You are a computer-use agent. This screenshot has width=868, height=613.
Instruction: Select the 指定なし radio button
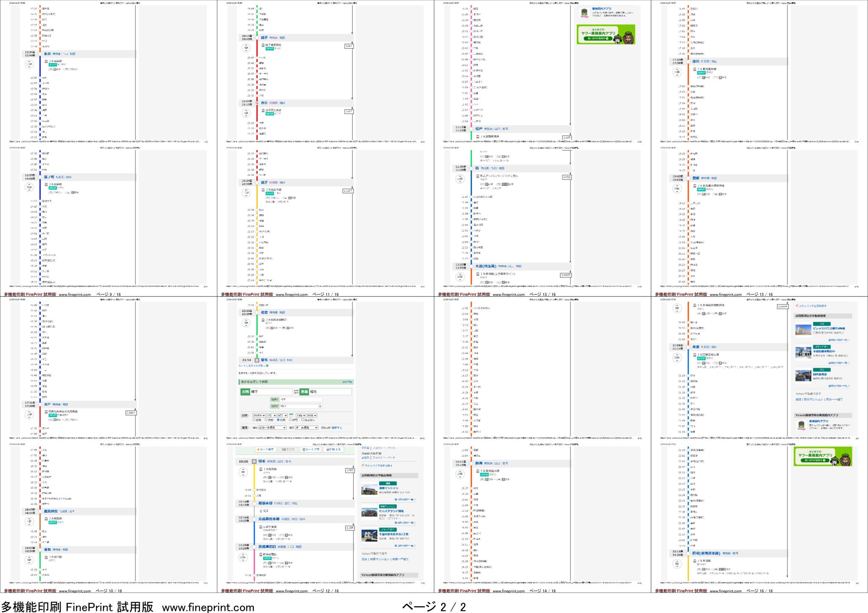(x=303, y=420)
